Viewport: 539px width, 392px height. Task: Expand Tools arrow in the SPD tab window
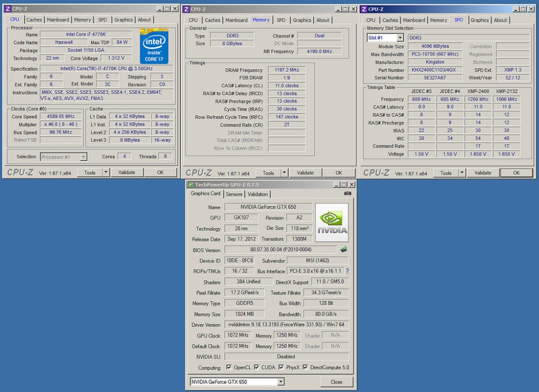pyautogui.click(x=462, y=173)
